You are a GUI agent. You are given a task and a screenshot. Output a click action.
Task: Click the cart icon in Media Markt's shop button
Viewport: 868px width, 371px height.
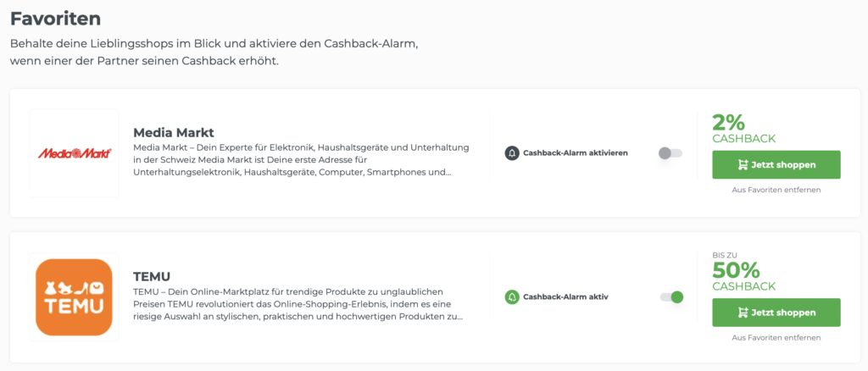coord(743,165)
